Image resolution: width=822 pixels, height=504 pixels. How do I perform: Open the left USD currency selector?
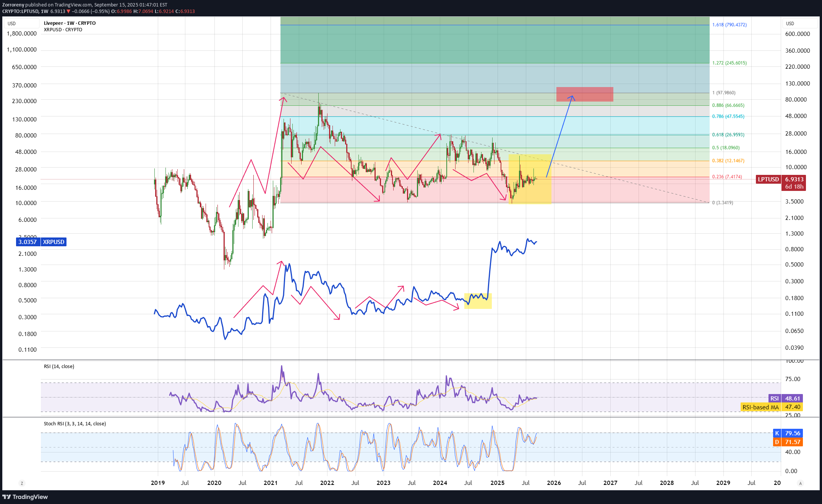[21, 23]
